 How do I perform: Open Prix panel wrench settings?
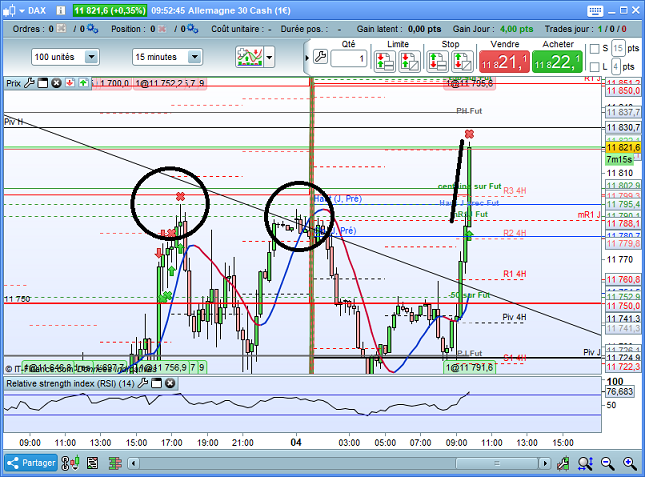click(x=29, y=83)
